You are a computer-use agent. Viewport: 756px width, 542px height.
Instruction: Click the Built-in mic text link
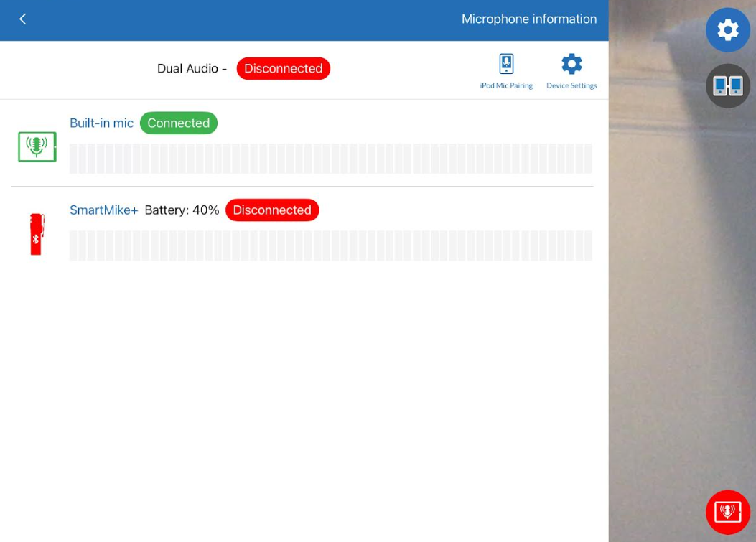(101, 123)
